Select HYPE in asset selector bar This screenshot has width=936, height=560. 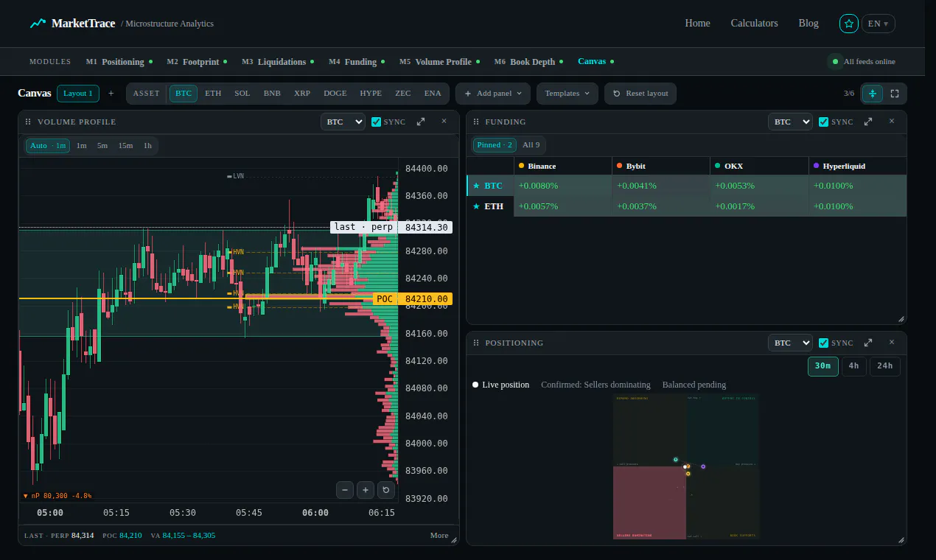(x=371, y=94)
